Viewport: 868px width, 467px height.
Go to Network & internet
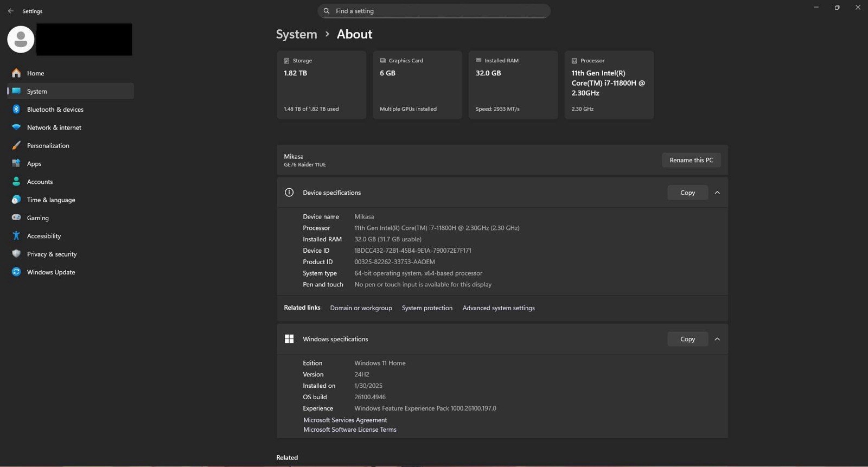pyautogui.click(x=71, y=127)
